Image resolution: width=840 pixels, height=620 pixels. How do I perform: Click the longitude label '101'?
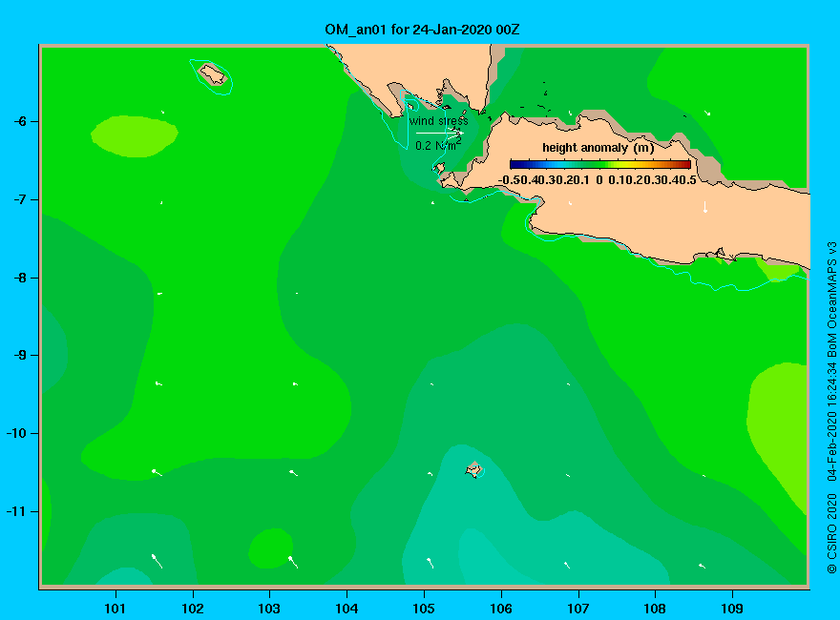(x=115, y=609)
